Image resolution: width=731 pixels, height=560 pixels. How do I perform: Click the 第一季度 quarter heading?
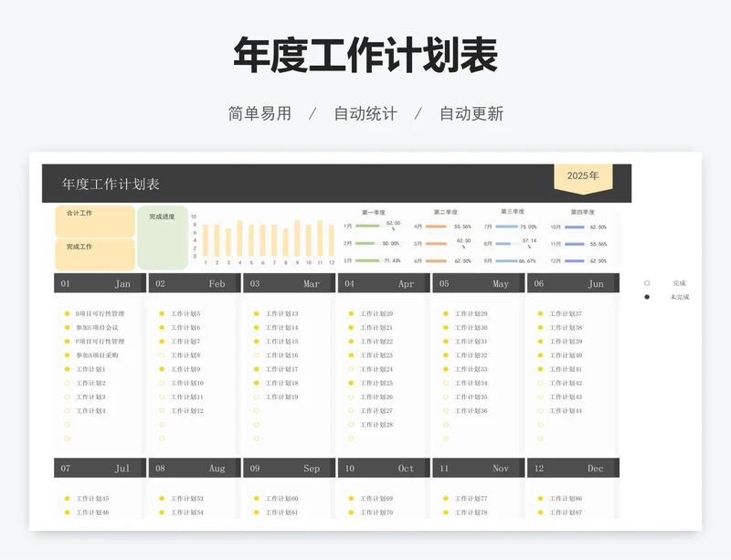374,213
